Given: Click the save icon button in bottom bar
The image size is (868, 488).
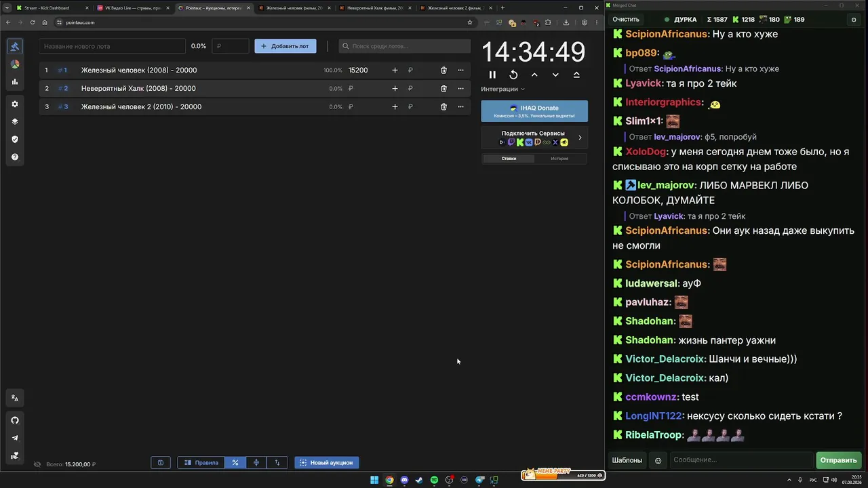Looking at the screenshot, I should tap(161, 462).
